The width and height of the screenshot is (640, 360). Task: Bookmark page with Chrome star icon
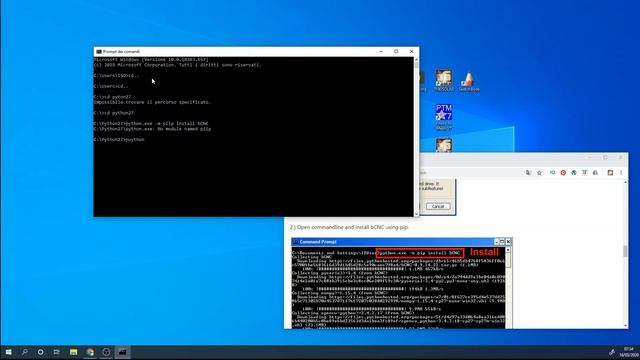point(539,173)
